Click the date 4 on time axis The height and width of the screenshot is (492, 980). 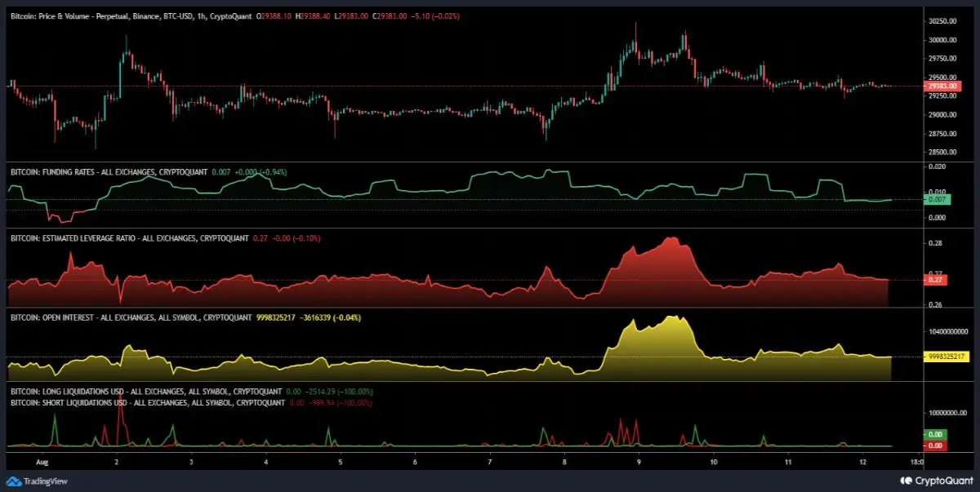(x=266, y=461)
